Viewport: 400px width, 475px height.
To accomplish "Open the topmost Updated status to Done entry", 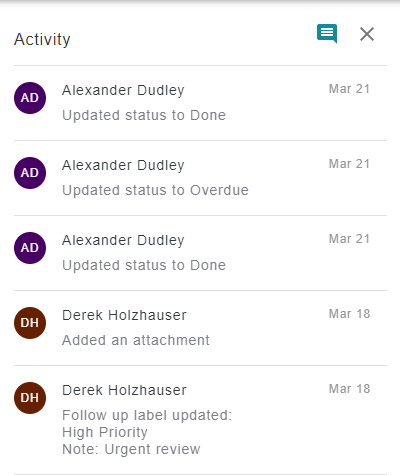I will pyautogui.click(x=200, y=103).
